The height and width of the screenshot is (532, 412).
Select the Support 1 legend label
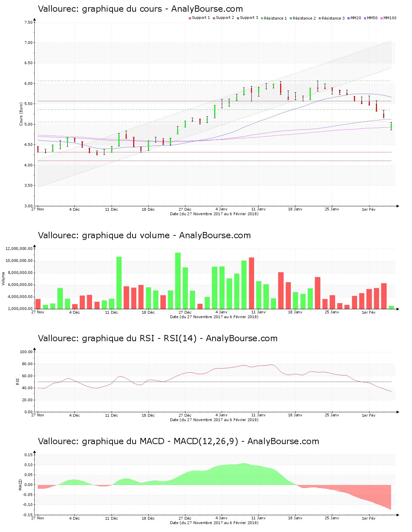[201, 18]
